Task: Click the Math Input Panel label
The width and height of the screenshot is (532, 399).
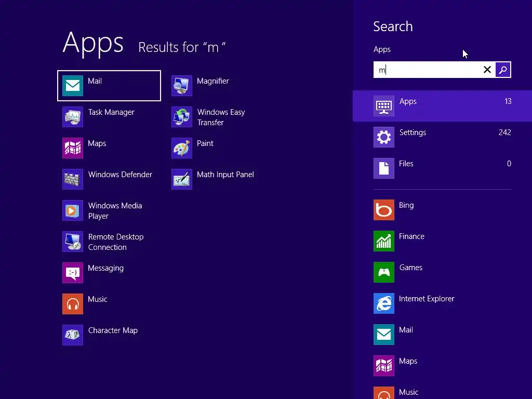Action: (225, 175)
